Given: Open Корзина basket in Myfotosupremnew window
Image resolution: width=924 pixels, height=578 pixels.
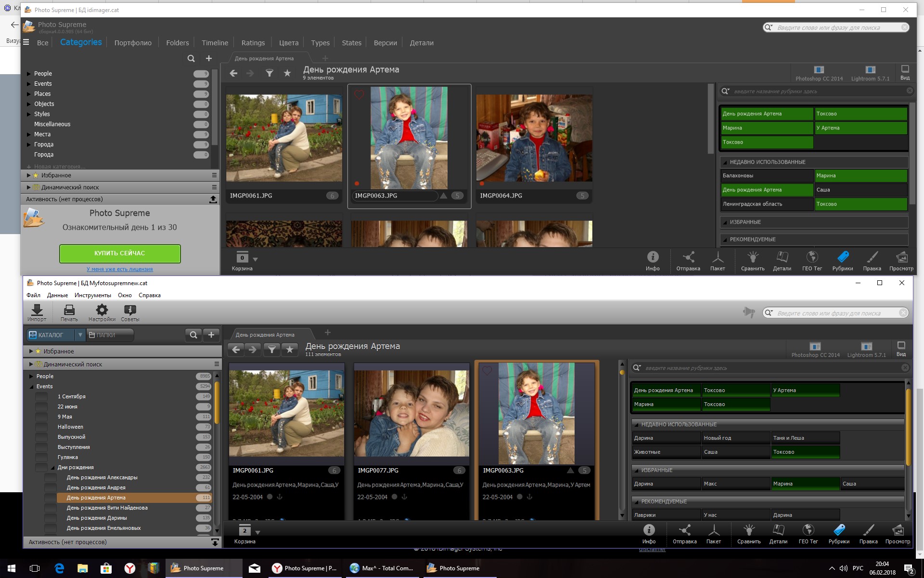Looking at the screenshot, I should point(244,534).
